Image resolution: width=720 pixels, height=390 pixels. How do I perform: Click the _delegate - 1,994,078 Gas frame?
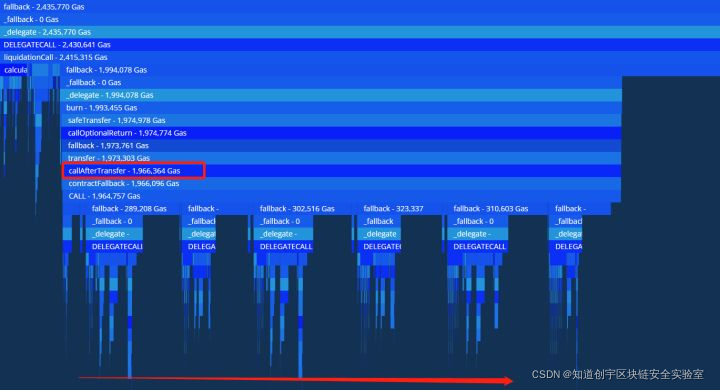(341, 95)
